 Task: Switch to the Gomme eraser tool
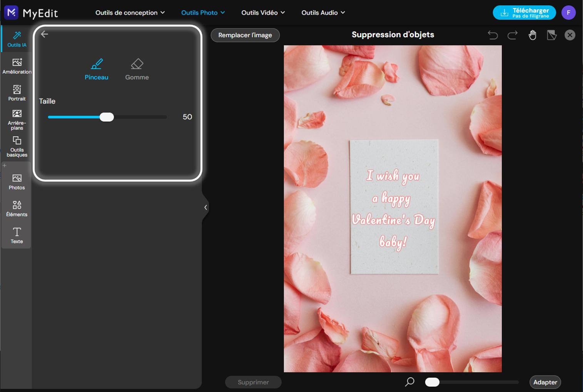point(137,69)
